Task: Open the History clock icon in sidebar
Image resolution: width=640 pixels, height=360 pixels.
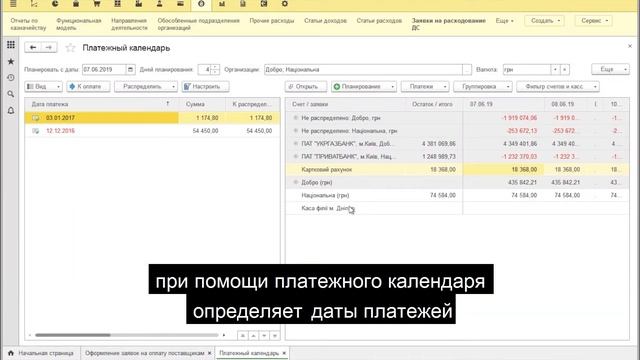Action: 11,78
